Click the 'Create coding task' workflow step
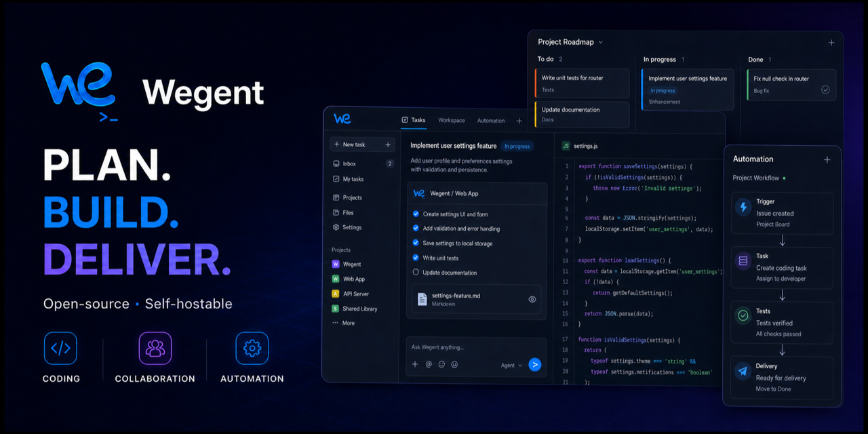This screenshot has width=868, height=434. (781, 268)
